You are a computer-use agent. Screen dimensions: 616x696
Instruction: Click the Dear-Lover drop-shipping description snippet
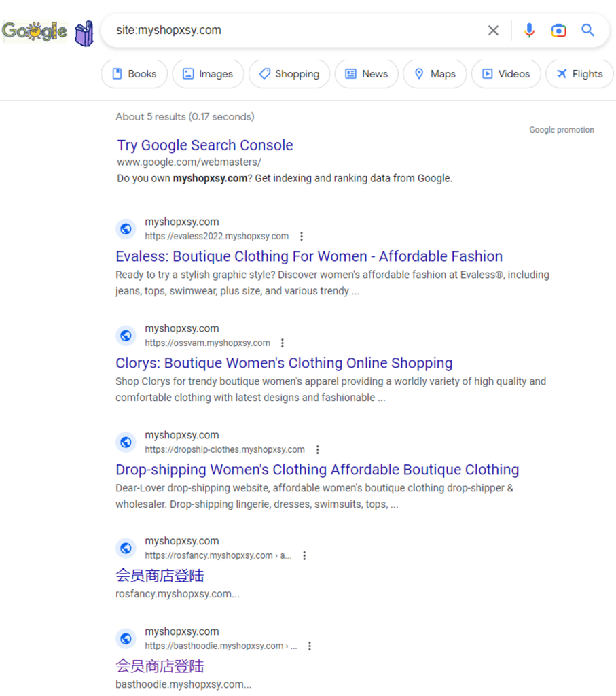click(x=315, y=495)
